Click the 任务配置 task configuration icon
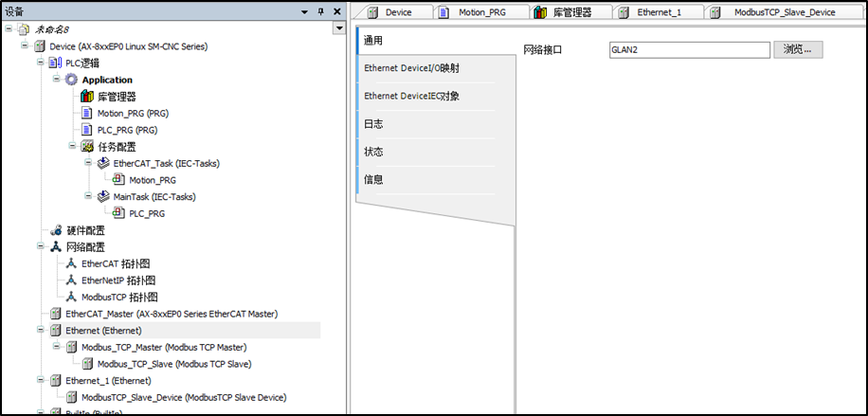The image size is (868, 416). [87, 147]
